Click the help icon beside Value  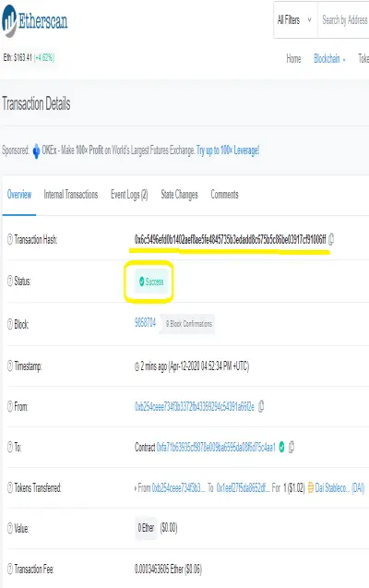10,528
